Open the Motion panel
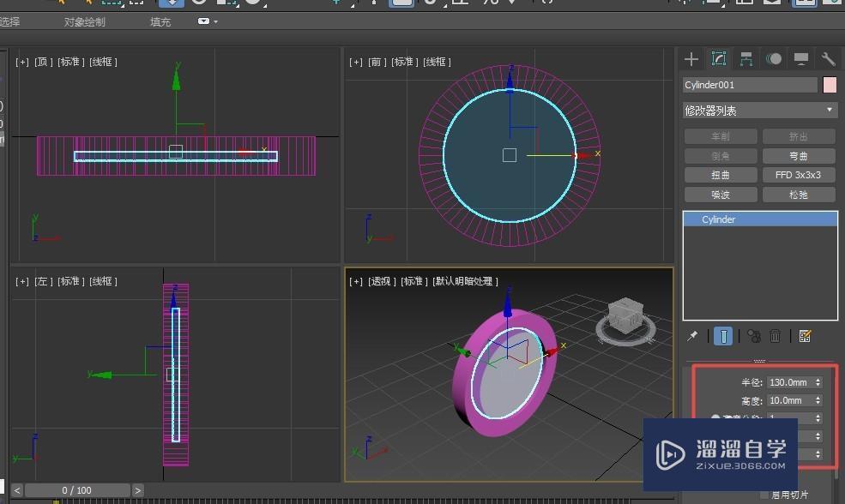 [x=773, y=59]
